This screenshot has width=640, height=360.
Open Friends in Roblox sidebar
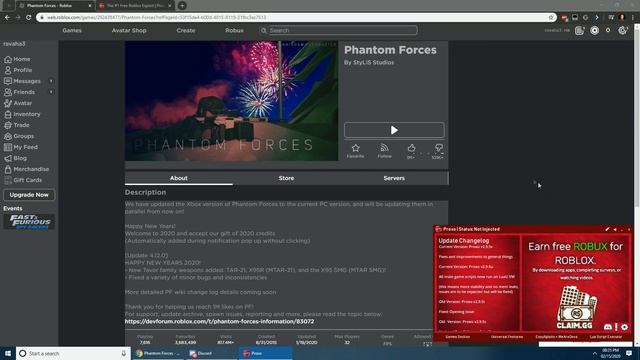click(20, 92)
